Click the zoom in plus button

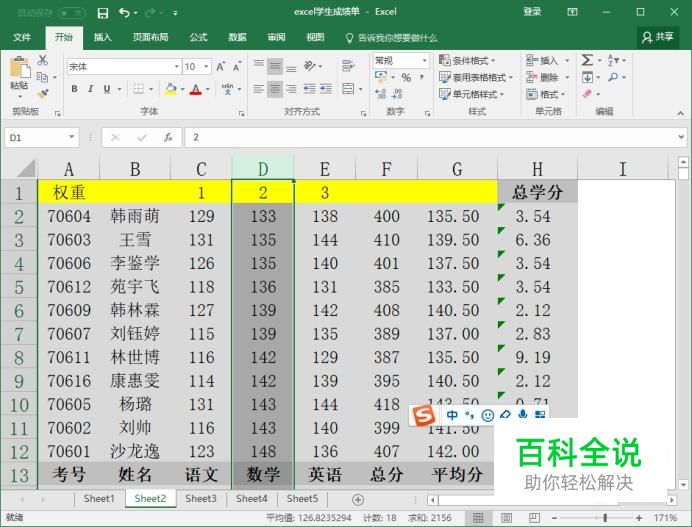pyautogui.click(x=639, y=518)
